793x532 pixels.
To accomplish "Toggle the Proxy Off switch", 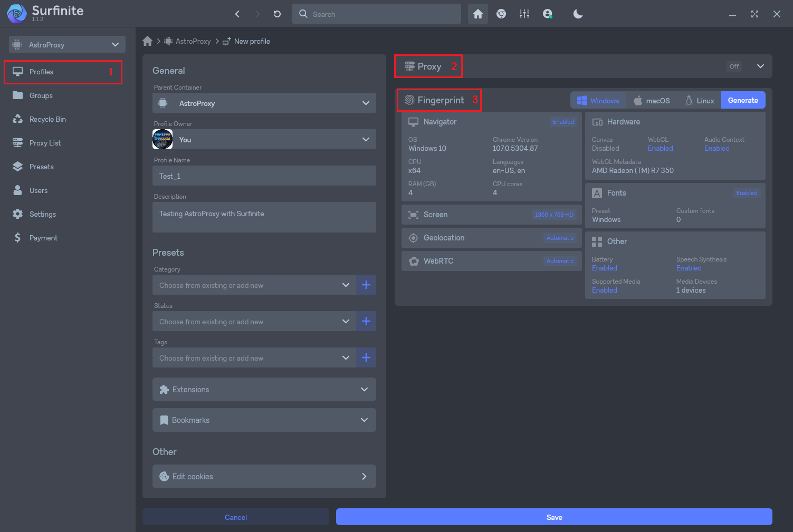I will click(x=734, y=66).
